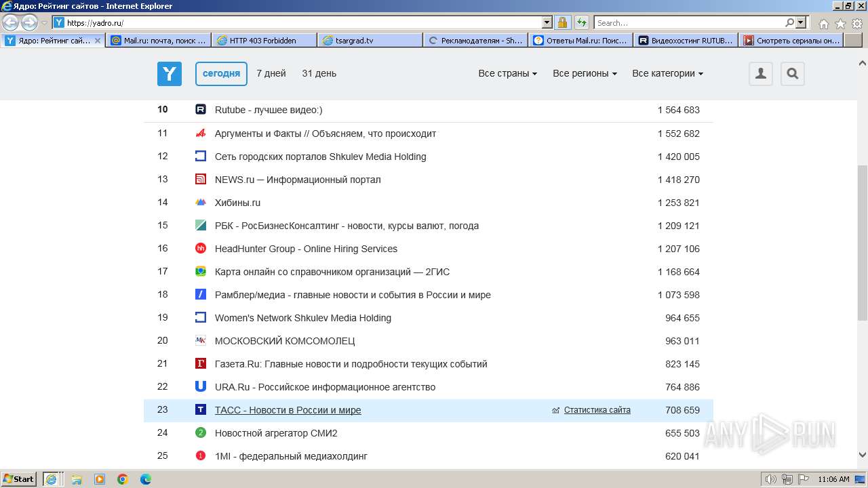This screenshot has height=488, width=868.
Task: Open the search provider dropdown arrow
Action: tap(801, 23)
